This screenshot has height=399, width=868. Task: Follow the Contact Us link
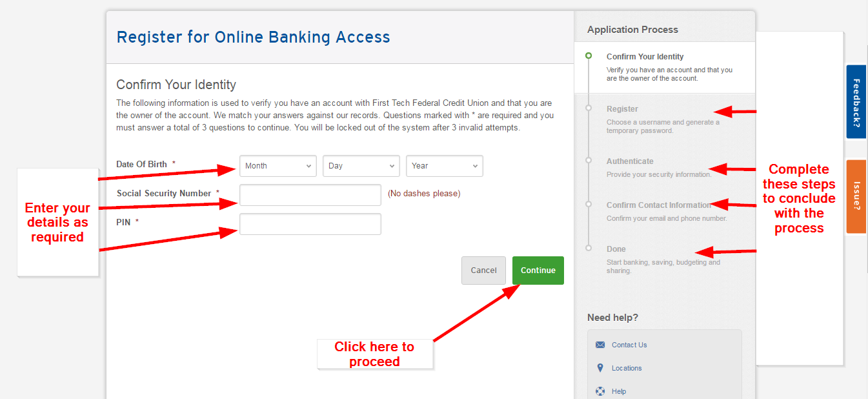[629, 345]
